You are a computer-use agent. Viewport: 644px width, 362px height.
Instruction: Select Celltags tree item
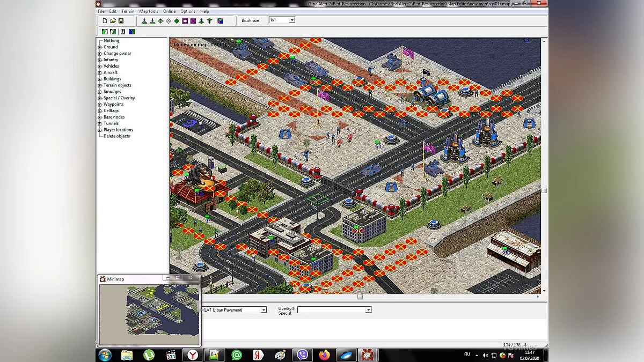click(111, 111)
